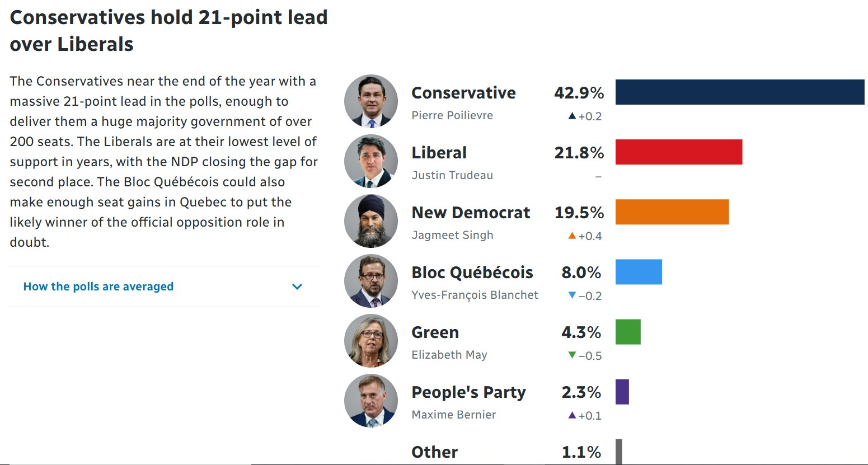Select the orange New Democrat bar
The height and width of the screenshot is (465, 868).
coord(672,212)
